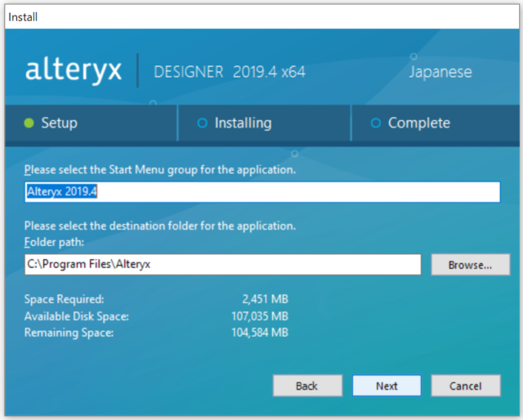Click the '107,035 MB' value
This screenshot has width=523, height=420.
coord(260,316)
